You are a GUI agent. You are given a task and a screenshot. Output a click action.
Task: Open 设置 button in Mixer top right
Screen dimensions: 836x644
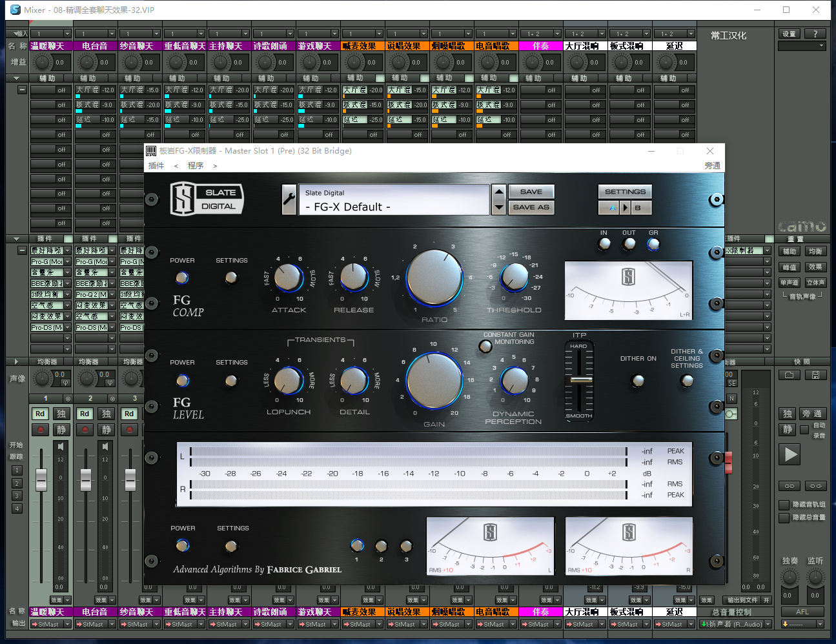[x=790, y=34]
